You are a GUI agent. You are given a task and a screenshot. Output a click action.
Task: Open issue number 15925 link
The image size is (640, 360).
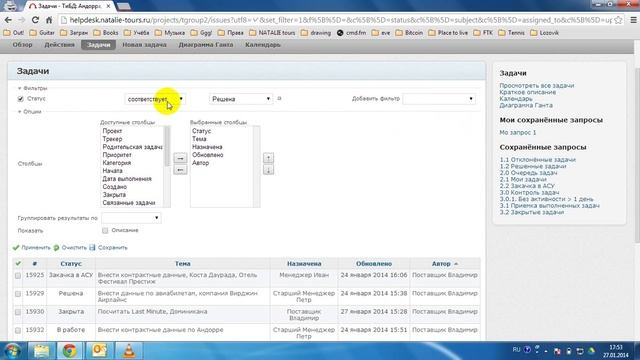click(x=34, y=275)
